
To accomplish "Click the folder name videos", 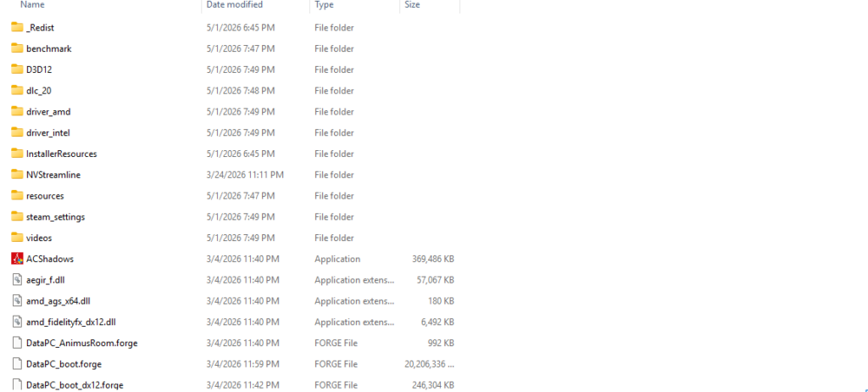I will pos(39,238).
